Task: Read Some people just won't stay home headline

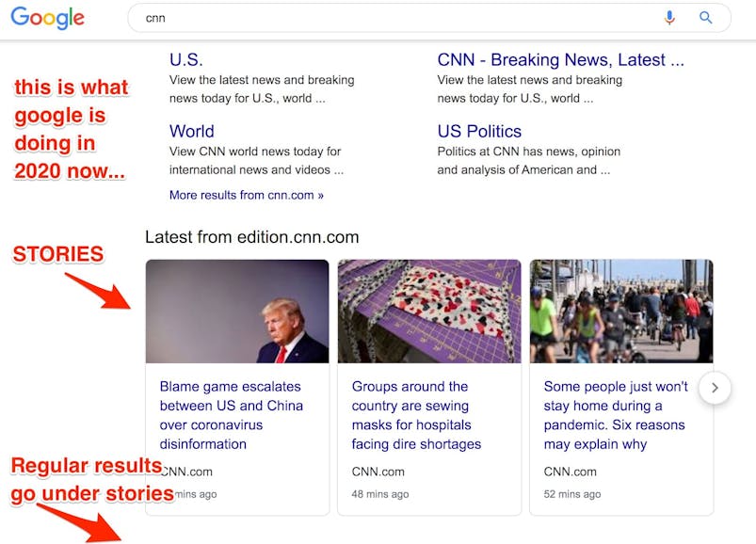Action: click(616, 415)
